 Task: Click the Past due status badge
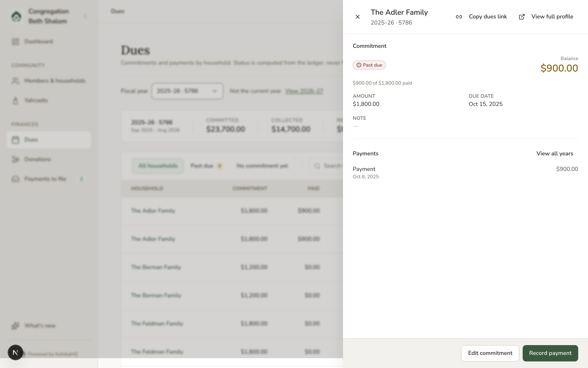click(x=369, y=65)
